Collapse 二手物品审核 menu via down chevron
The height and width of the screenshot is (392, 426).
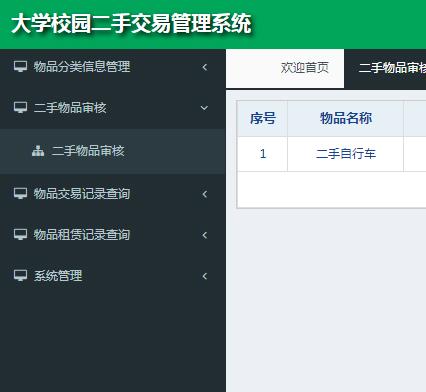click(x=204, y=108)
